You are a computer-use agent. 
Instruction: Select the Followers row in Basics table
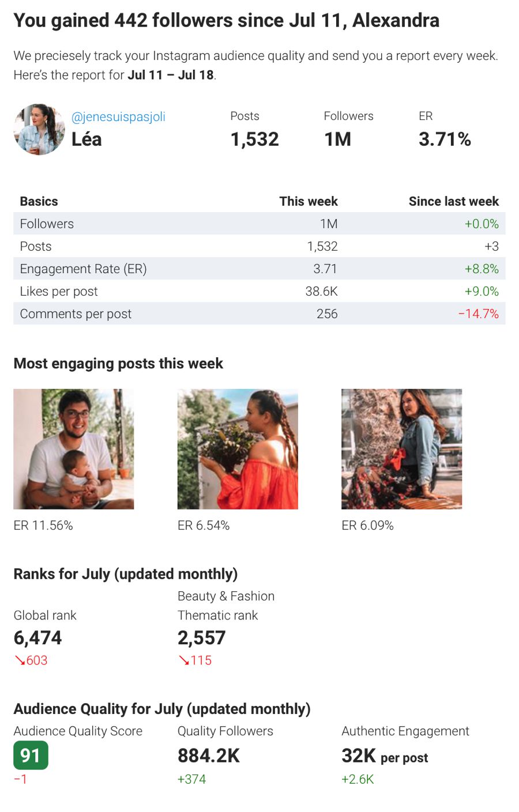coord(259,224)
